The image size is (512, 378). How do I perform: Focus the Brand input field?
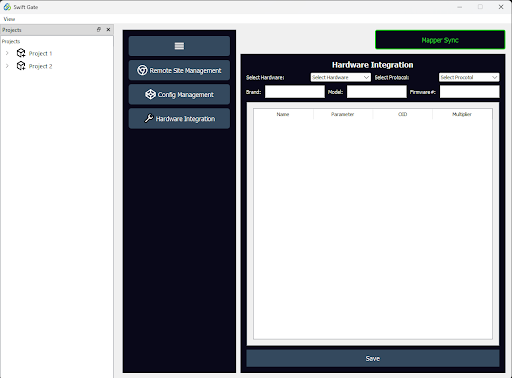[x=295, y=92]
